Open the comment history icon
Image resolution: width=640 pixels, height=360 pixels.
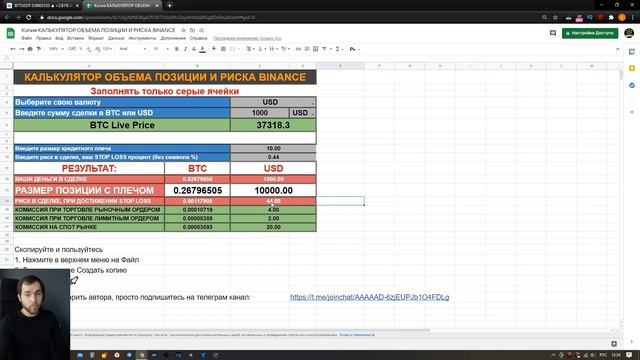tap(553, 33)
